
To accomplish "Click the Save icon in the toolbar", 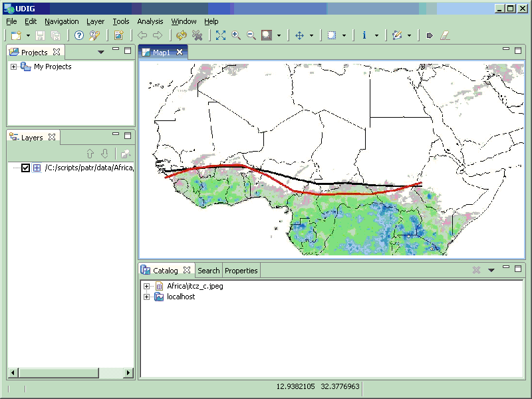I will tap(41, 35).
